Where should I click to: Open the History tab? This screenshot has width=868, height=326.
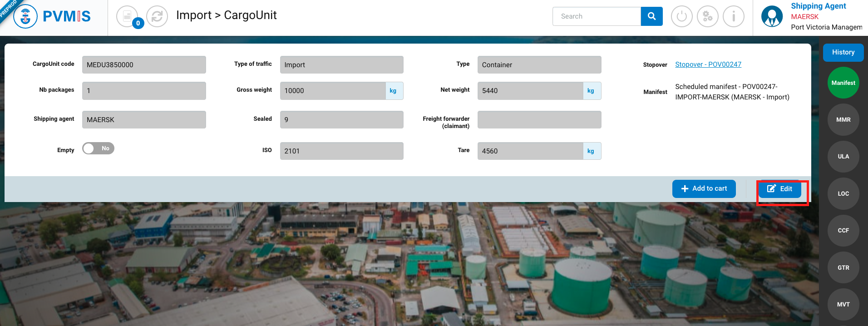tap(843, 53)
